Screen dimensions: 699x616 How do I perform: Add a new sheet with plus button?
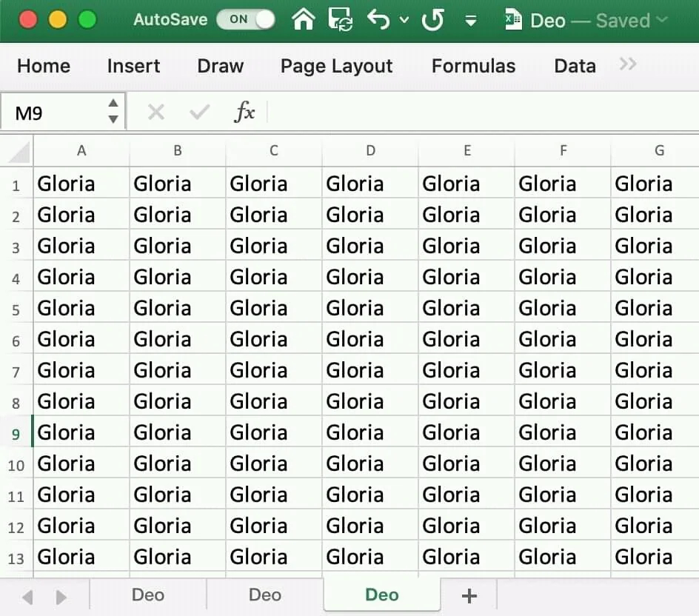tap(468, 595)
